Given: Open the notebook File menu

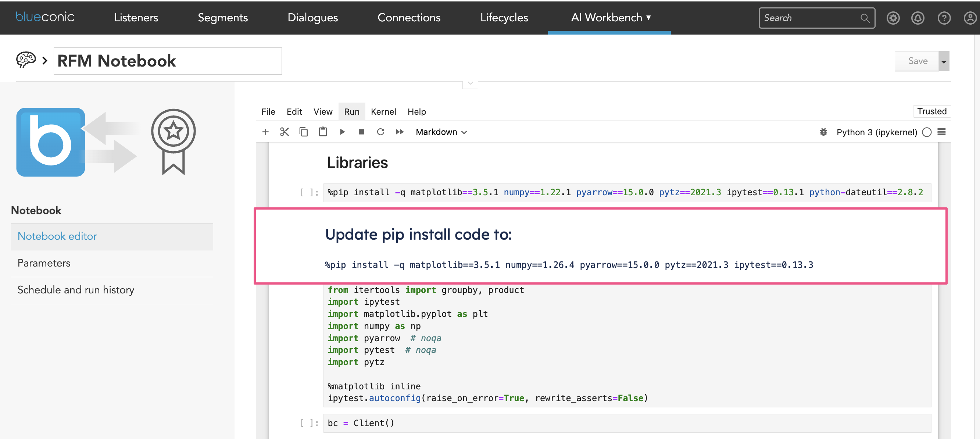Looking at the screenshot, I should (268, 111).
